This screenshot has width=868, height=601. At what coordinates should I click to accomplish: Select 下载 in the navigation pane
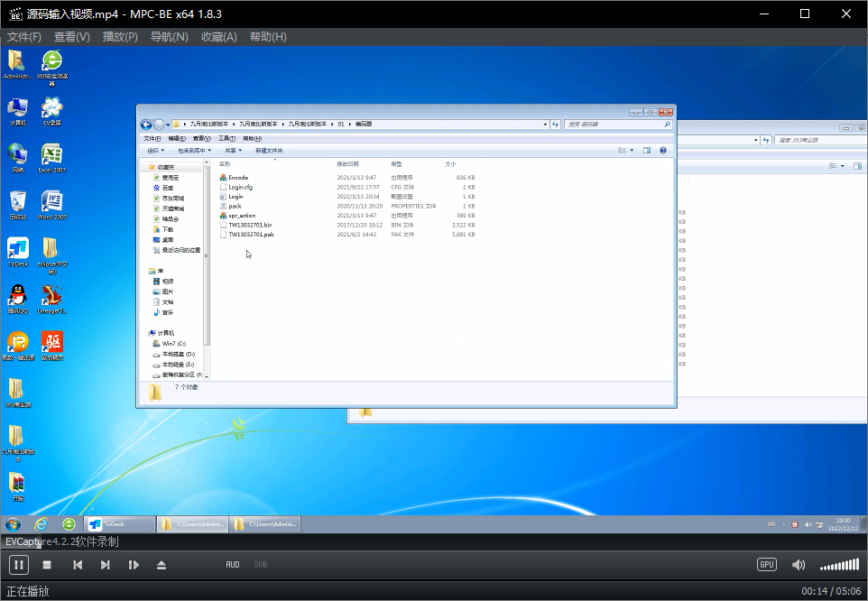pos(164,229)
